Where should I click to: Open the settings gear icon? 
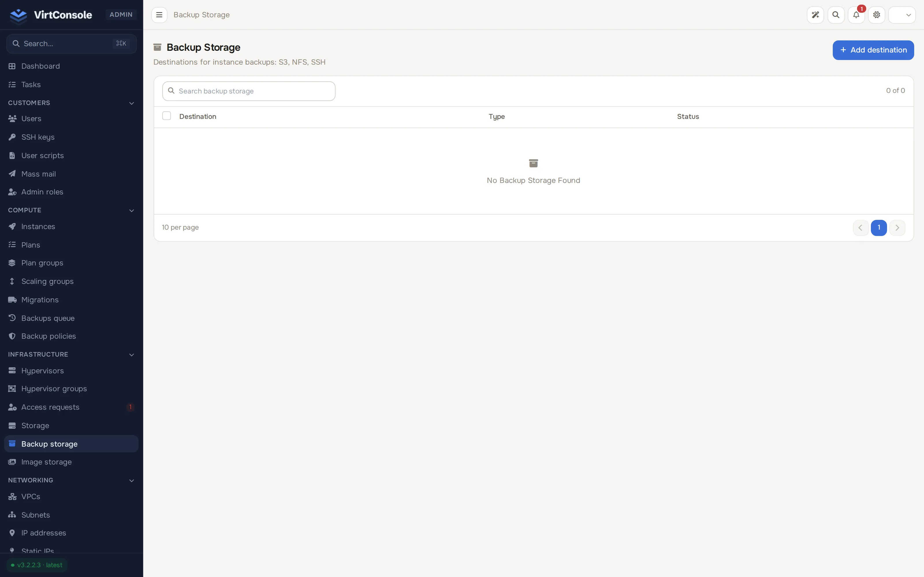pos(877,15)
